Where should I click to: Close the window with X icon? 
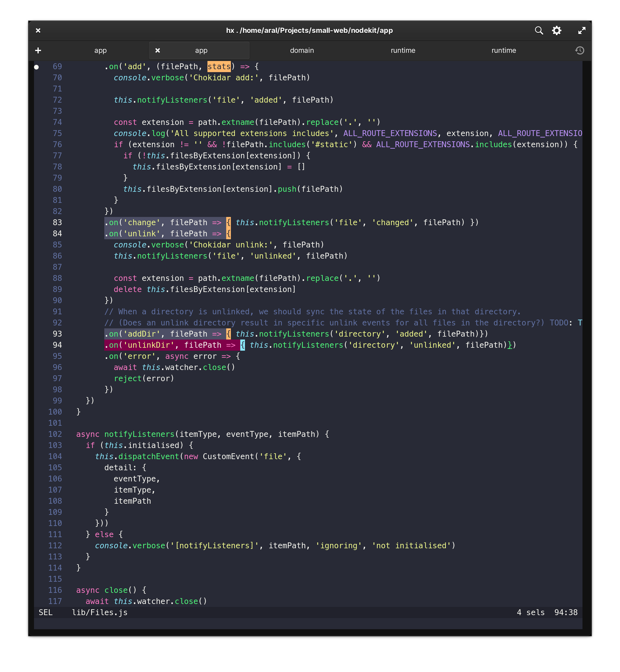pyautogui.click(x=38, y=30)
